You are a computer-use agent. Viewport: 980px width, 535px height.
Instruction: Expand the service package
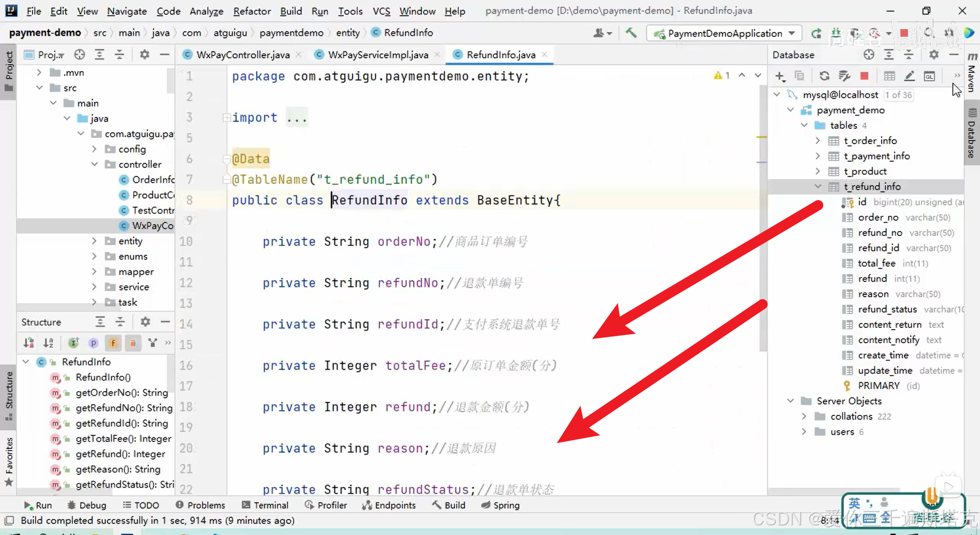(94, 287)
